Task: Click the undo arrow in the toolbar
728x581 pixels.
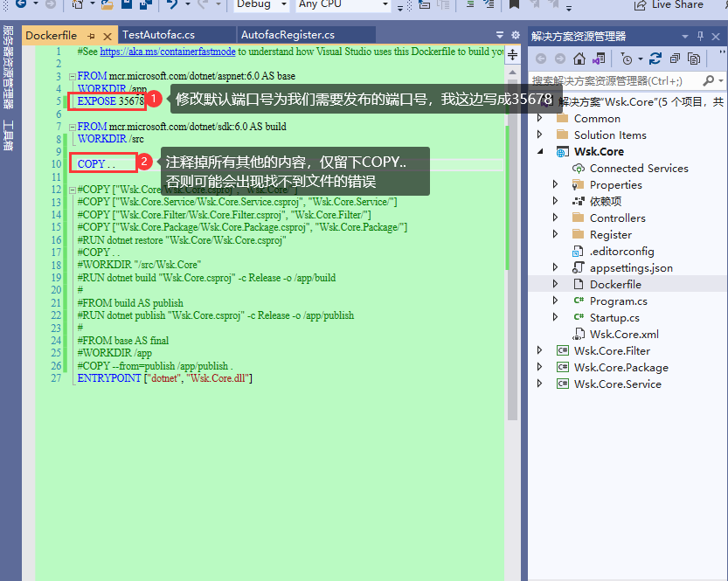Action: click(172, 4)
